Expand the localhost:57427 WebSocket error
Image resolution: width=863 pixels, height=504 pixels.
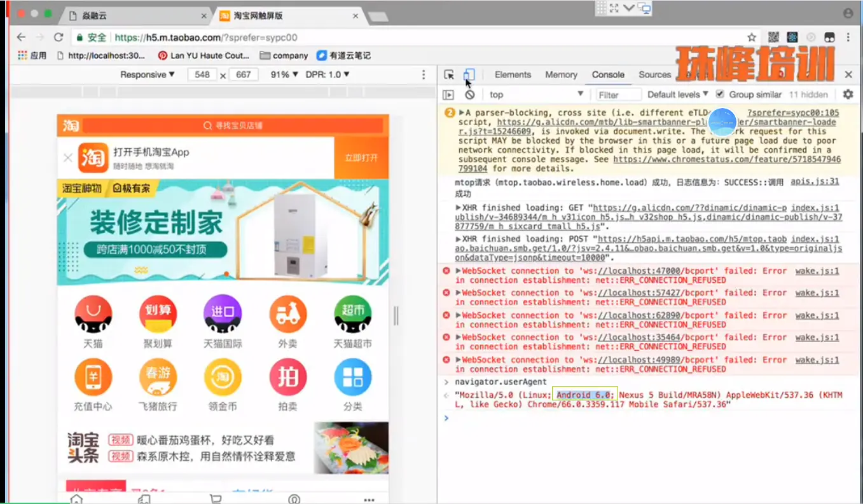(459, 293)
